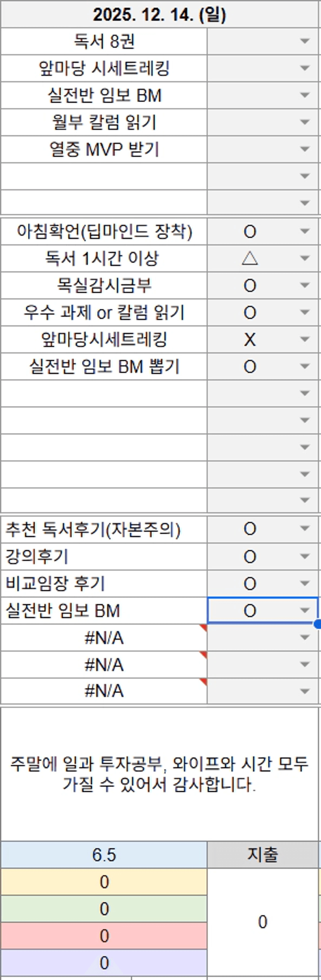321x980 pixels.
Task: Open dropdown for 비교임장 후기 row
Action: (x=305, y=583)
